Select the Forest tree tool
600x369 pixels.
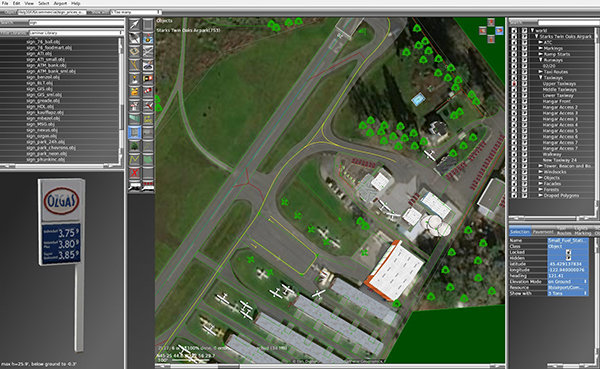[134, 146]
